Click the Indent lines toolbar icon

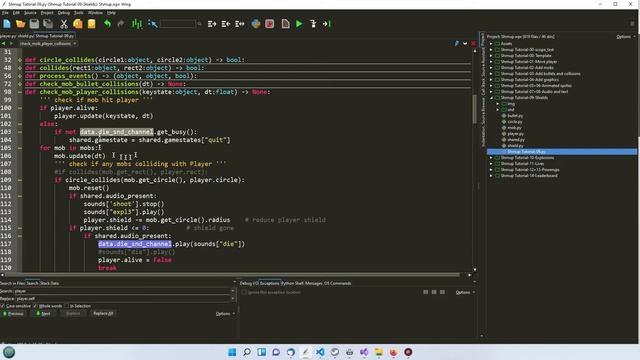(x=212, y=24)
